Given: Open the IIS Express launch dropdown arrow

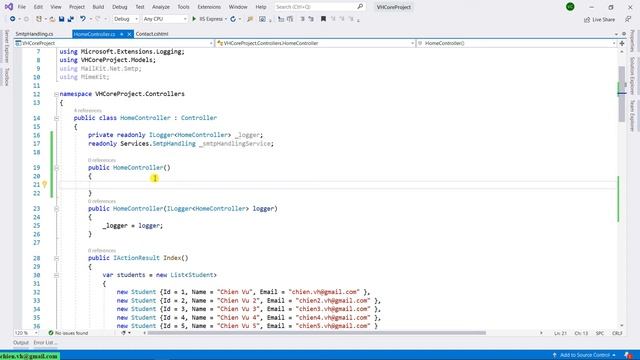Looking at the screenshot, I should coord(226,19).
